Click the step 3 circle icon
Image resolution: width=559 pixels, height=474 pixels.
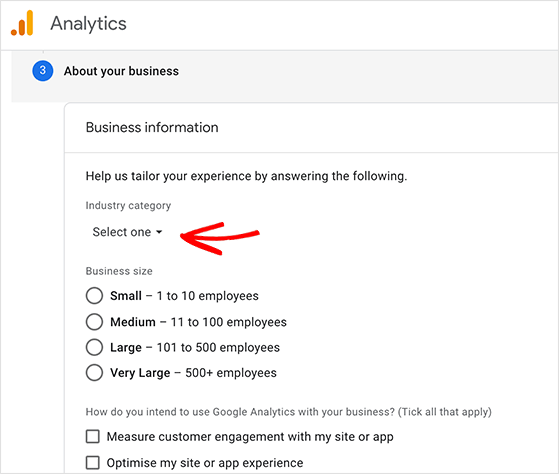(43, 71)
